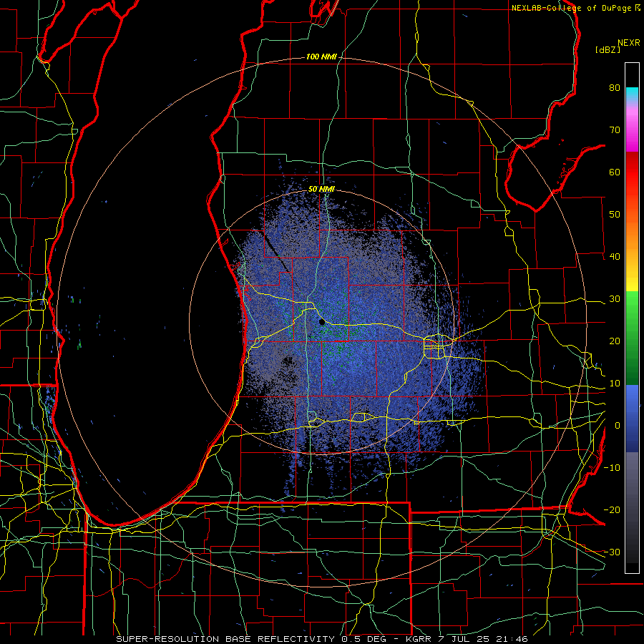Click the 60 dBZ scale value
644x644 pixels.
(x=615, y=172)
